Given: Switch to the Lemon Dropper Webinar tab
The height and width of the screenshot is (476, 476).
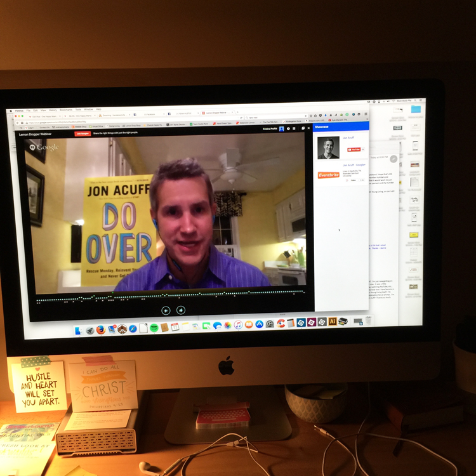Looking at the screenshot, I should [x=217, y=113].
